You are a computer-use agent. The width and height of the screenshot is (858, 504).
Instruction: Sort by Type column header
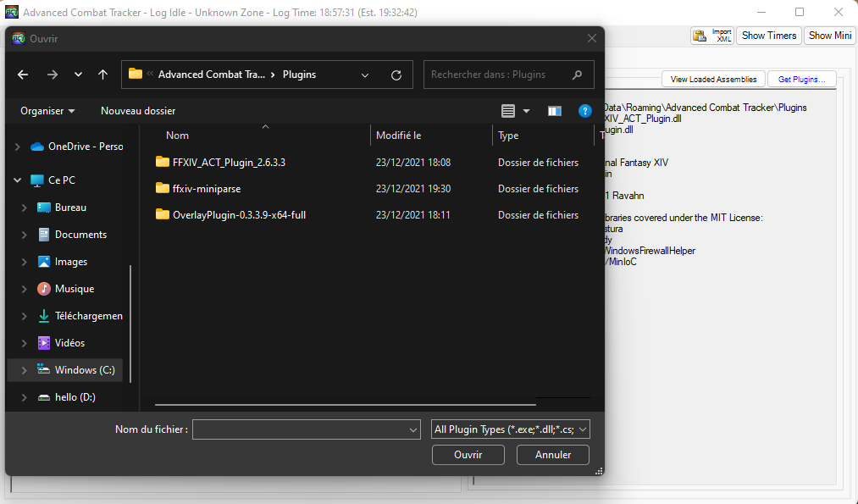click(x=508, y=136)
